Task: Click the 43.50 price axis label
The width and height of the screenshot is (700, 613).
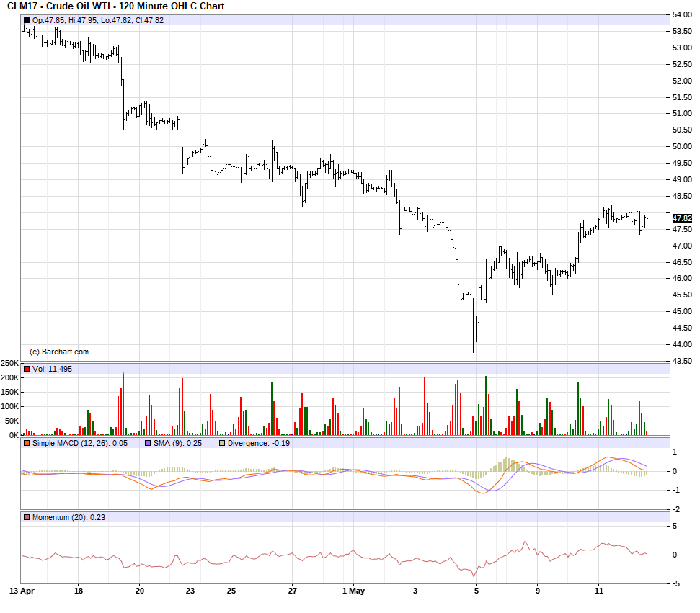Action: pyautogui.click(x=682, y=361)
